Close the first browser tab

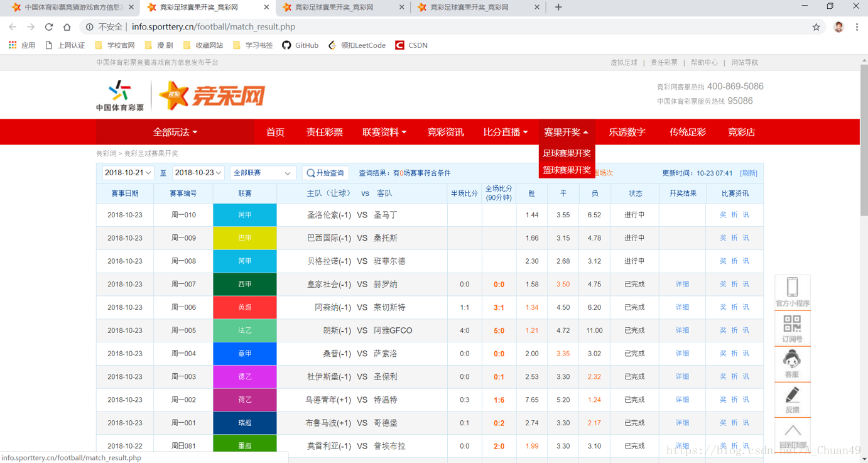[x=131, y=8]
